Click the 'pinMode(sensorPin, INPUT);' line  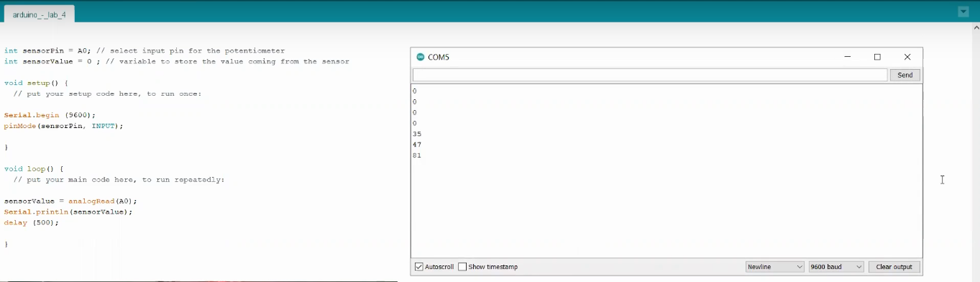(63, 126)
